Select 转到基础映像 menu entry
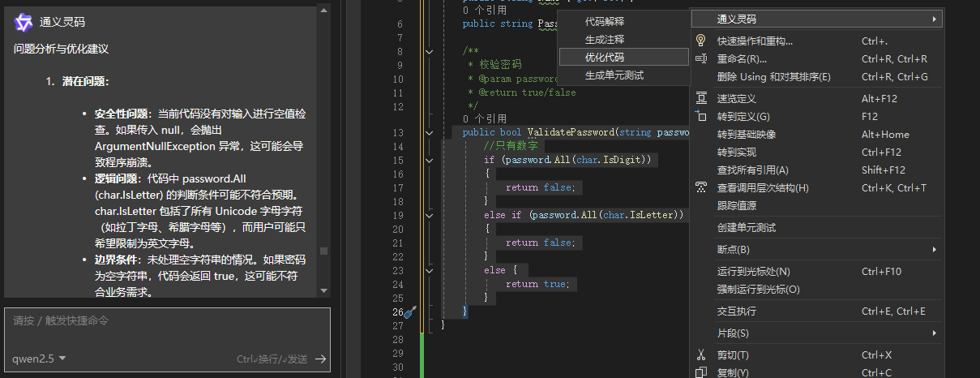980x378 pixels. (x=817, y=134)
